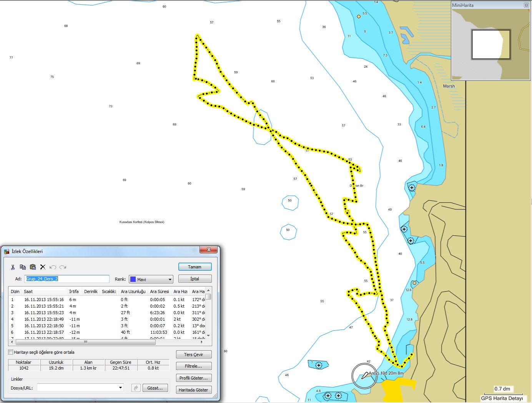
Task: Select the row timed 16.11.2013 22:18:49
Action: 107,319
